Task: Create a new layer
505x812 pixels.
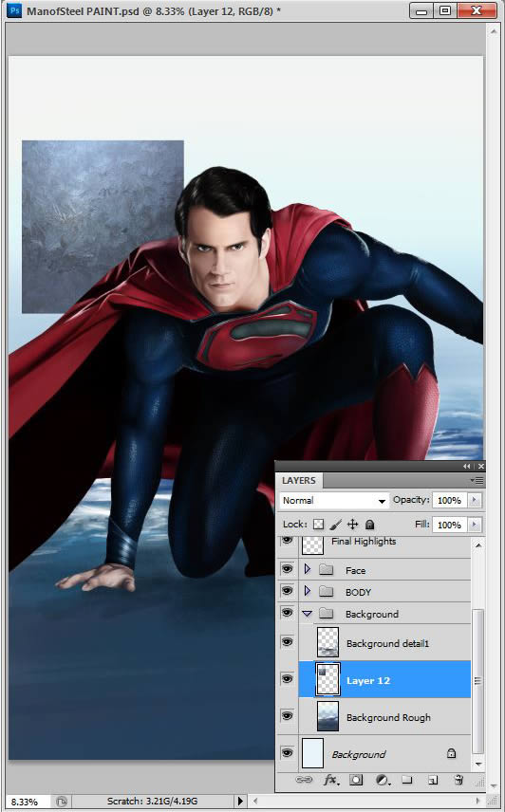Action: tap(433, 780)
